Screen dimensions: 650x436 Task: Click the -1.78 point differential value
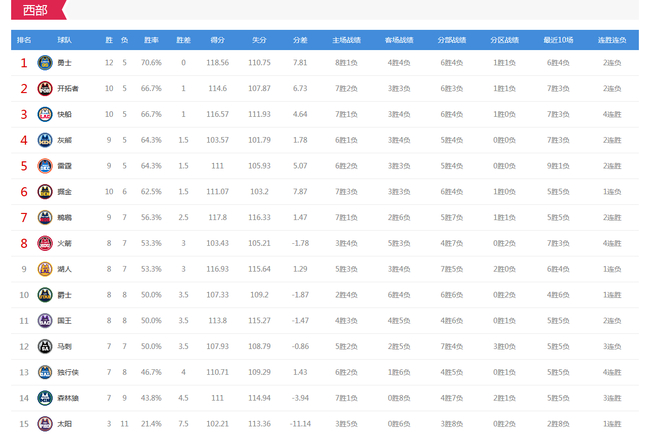[300, 243]
